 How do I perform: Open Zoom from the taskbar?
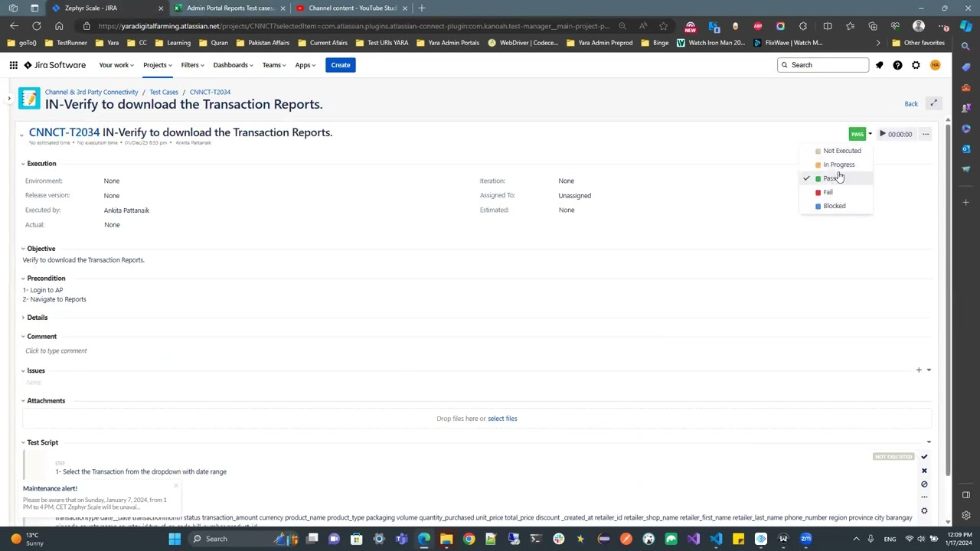click(805, 539)
